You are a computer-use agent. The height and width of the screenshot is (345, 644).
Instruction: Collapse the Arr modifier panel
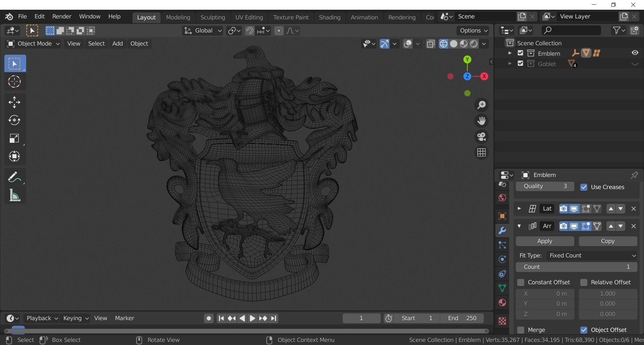click(519, 226)
